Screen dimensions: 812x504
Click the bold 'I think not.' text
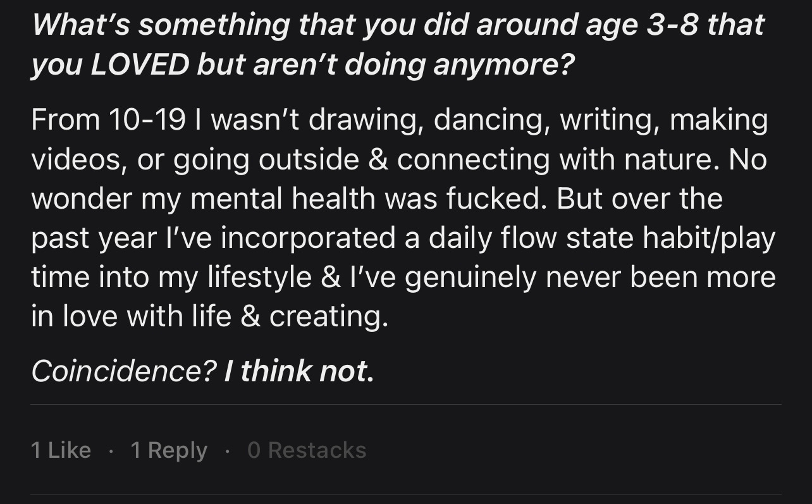(300, 371)
